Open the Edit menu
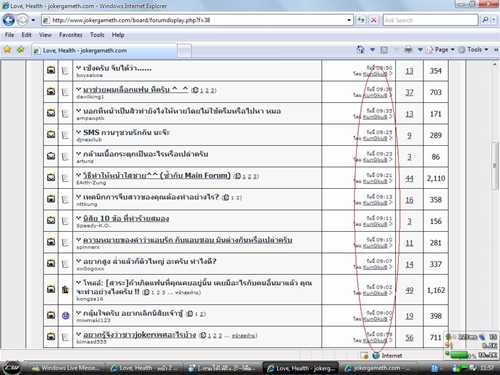Viewport: 500px width, 375px height. click(x=26, y=35)
